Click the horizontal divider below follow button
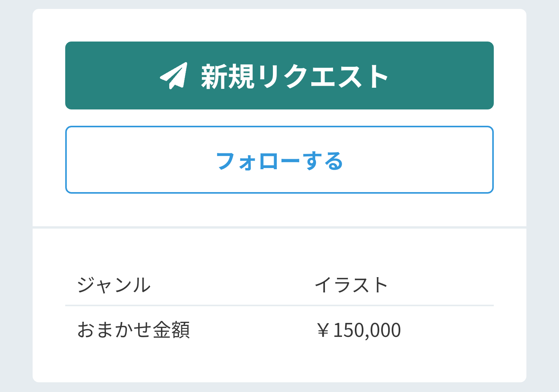559x392 pixels. [x=279, y=227]
